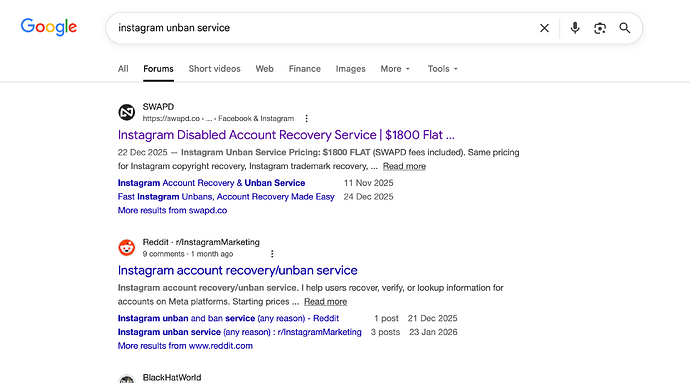Click 'More results from www.reddit.com'
Viewport: 690px width, 383px height.
pos(185,346)
